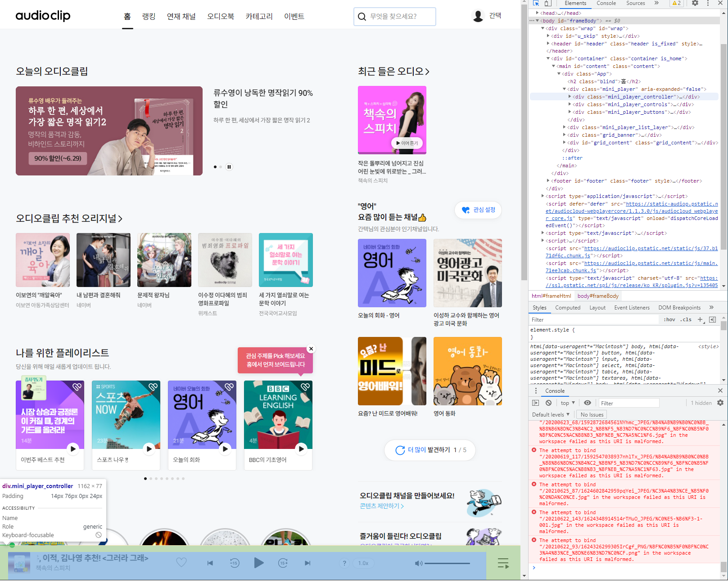Collapse the body frameBody node

pos(537,21)
